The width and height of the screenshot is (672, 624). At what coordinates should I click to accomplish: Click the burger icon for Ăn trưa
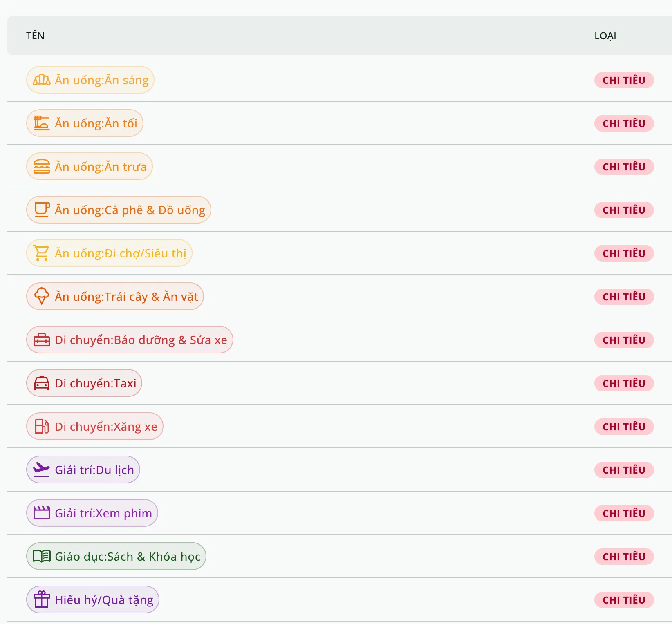coord(41,167)
